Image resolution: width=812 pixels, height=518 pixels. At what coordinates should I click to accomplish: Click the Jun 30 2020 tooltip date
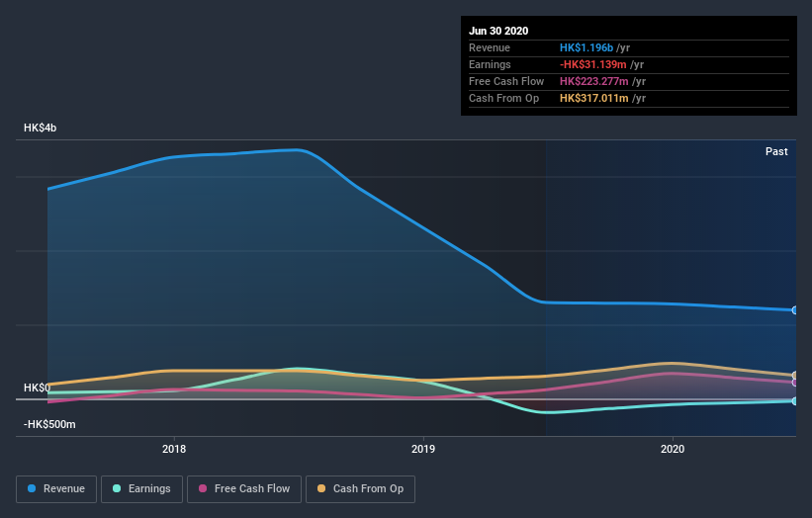point(498,31)
